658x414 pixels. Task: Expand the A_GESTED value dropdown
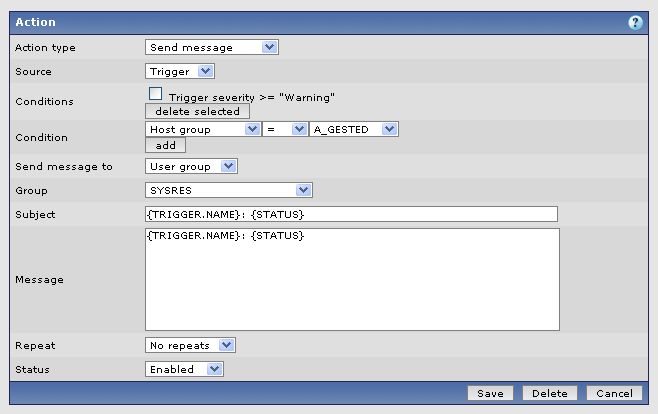[x=354, y=129]
